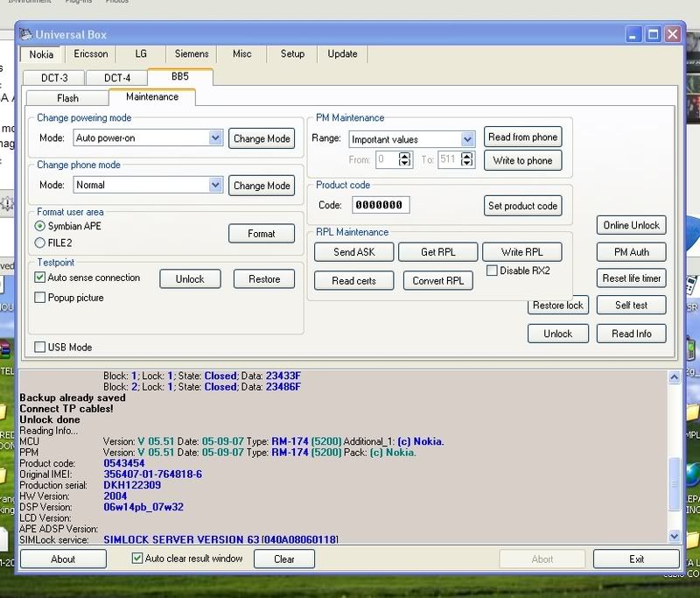Click the Self test button

coord(631,305)
